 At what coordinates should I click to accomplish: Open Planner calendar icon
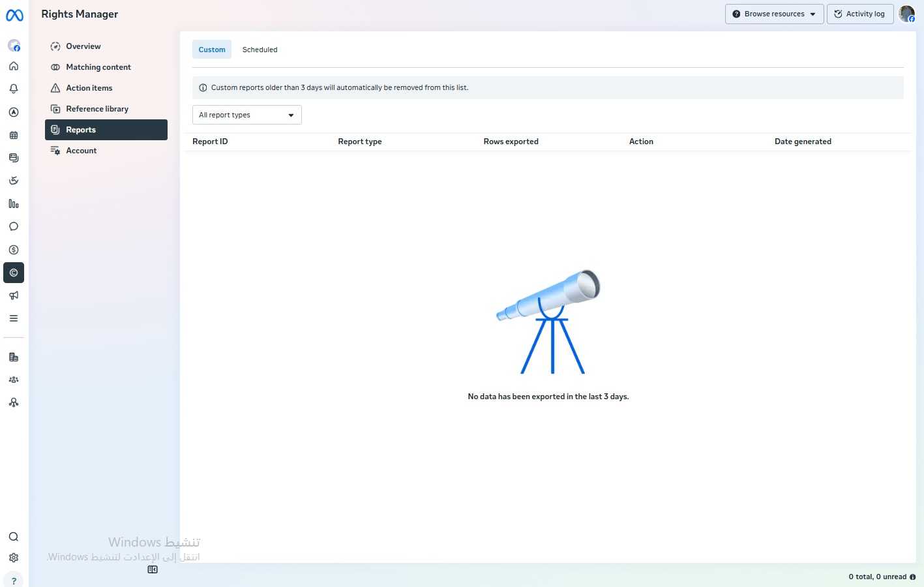14,135
